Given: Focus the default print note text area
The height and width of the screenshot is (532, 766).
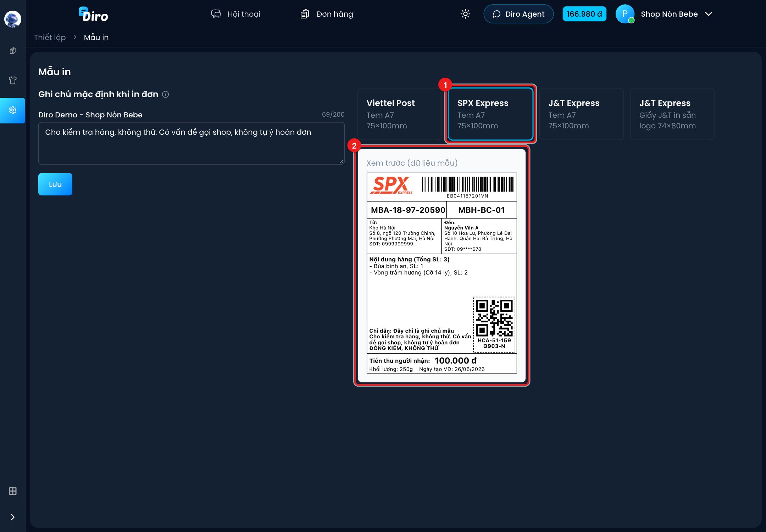Looking at the screenshot, I should click(191, 143).
